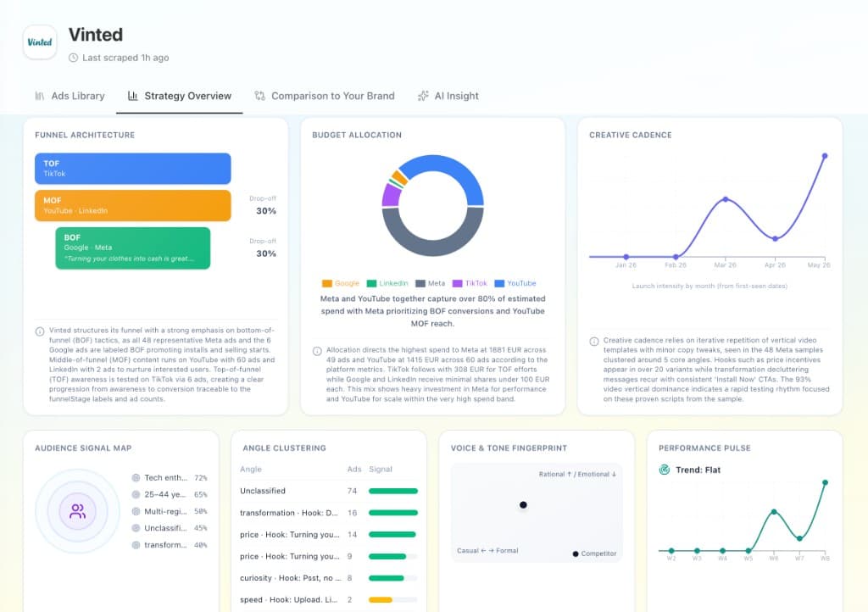868x612 pixels.
Task: Click the bullet icon beside Unclassifi... 45%
Action: click(x=136, y=528)
